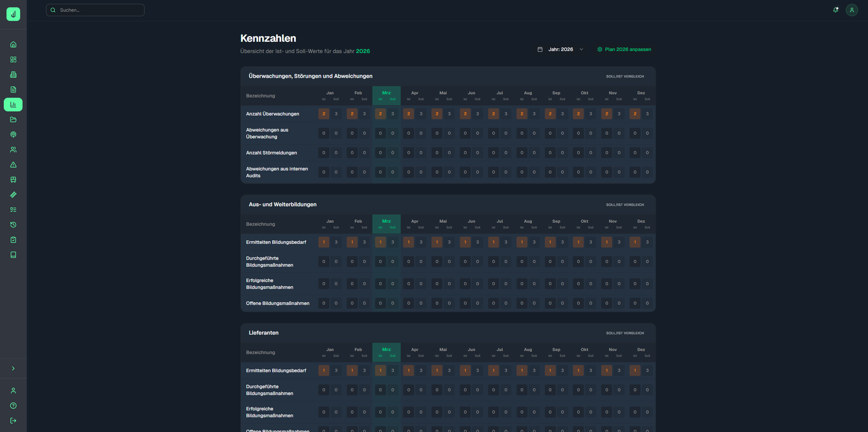Open the book icon in sidebar
Screen dimensions: 868x432
13,255
